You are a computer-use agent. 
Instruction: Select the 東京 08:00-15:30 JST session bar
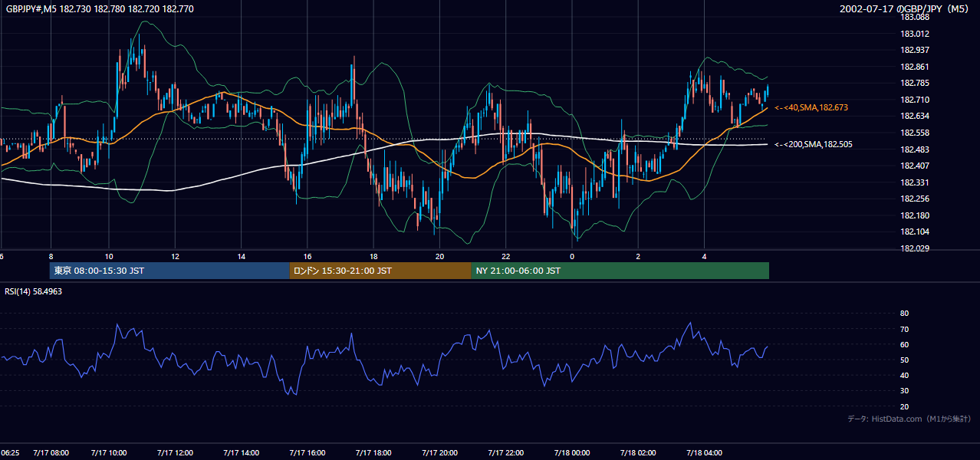[x=169, y=271]
